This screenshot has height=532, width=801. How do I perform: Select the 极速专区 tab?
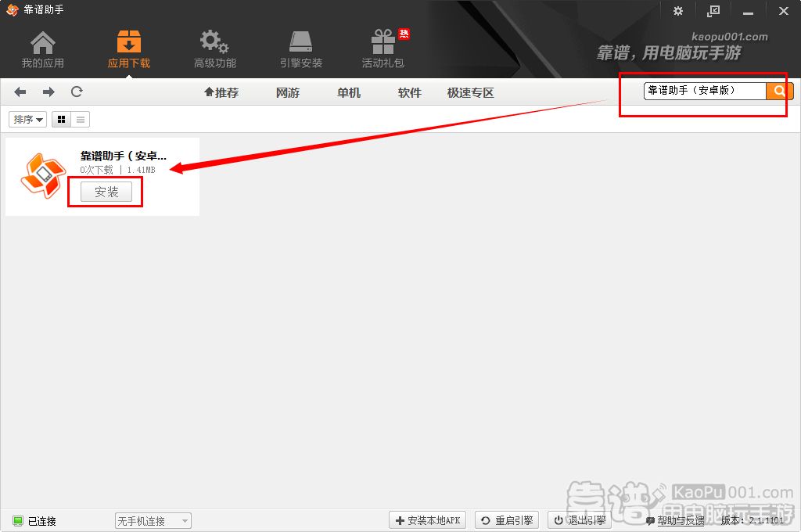470,92
